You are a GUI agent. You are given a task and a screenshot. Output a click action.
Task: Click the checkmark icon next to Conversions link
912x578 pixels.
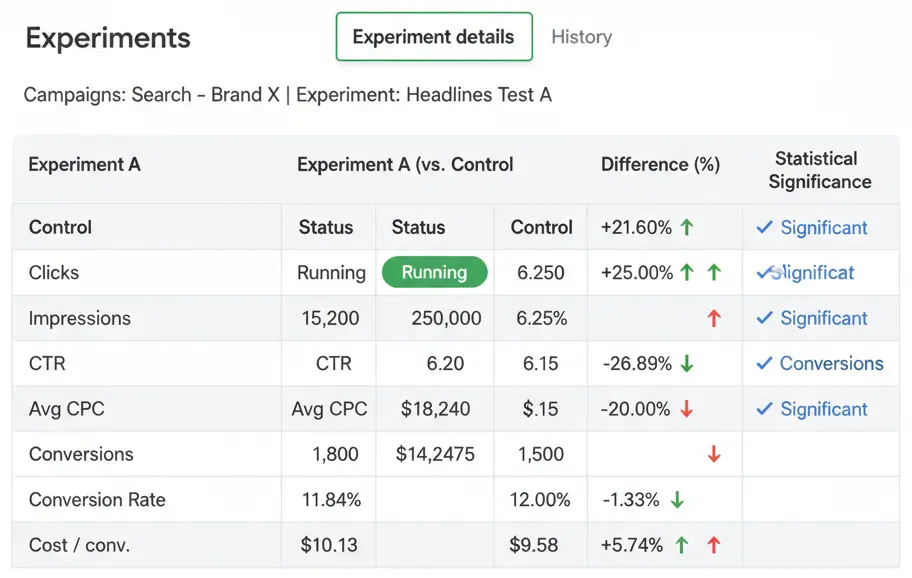(764, 363)
